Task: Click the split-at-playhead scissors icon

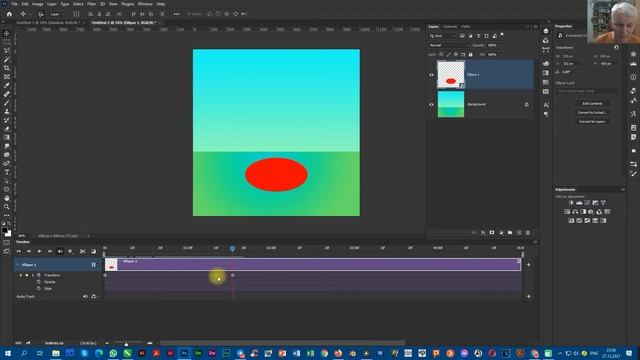Action: click(x=82, y=251)
